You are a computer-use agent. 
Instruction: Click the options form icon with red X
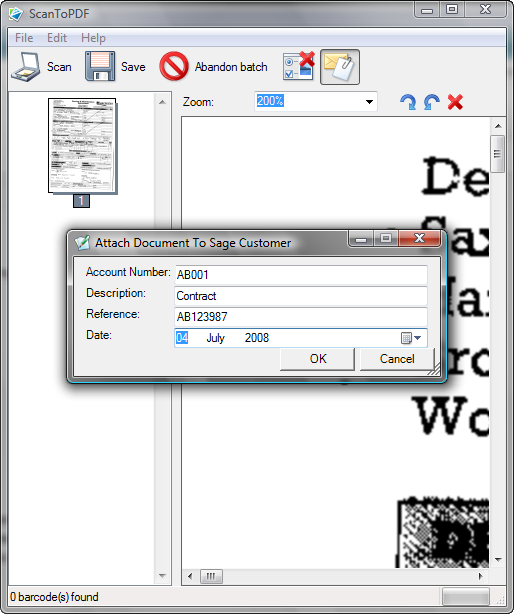tap(299, 66)
